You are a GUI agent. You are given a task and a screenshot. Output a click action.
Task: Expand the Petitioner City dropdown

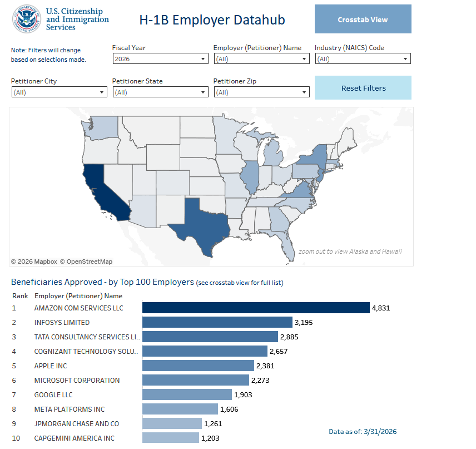tap(59, 92)
